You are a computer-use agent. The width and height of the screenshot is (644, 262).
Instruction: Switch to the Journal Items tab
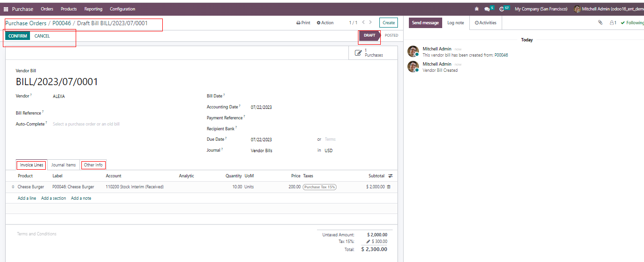click(63, 165)
